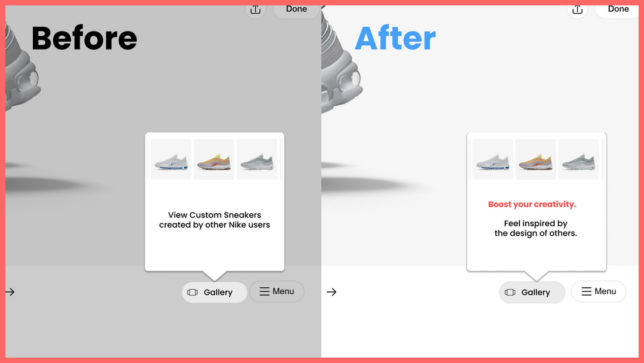Open the hamburger Menu in the Before panel
The image size is (644, 363).
click(277, 291)
